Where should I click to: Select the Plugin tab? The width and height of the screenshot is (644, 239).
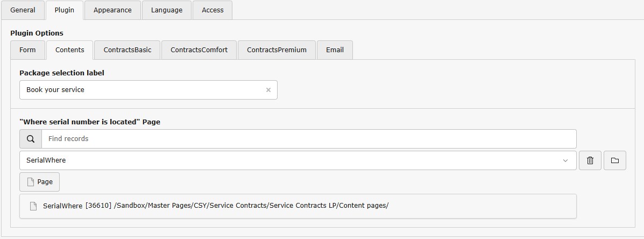[65, 10]
